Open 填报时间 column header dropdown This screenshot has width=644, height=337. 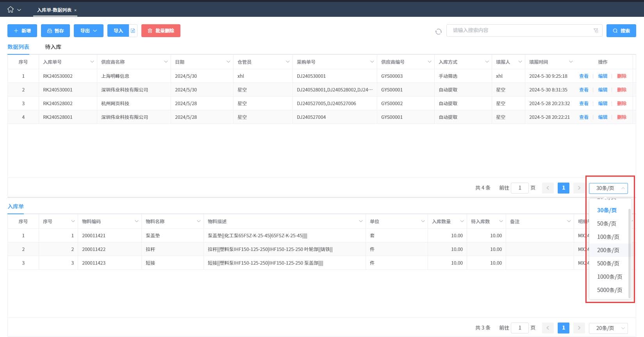(571, 62)
